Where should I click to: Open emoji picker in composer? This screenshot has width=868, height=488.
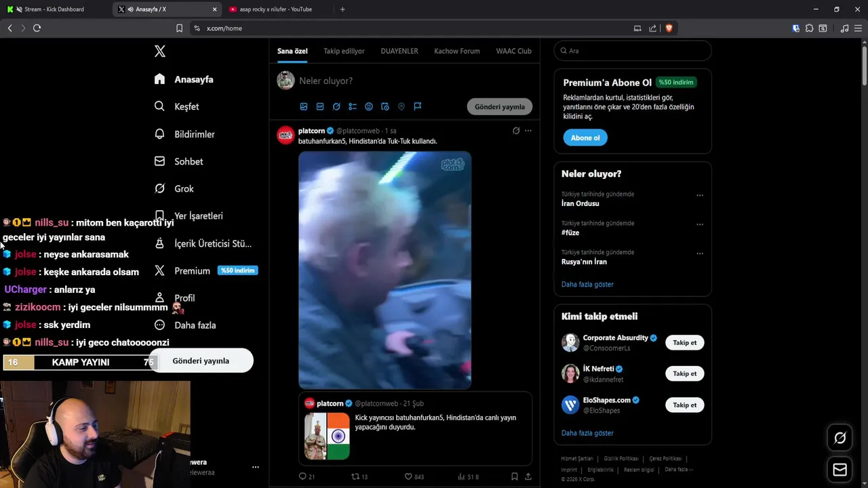[369, 106]
